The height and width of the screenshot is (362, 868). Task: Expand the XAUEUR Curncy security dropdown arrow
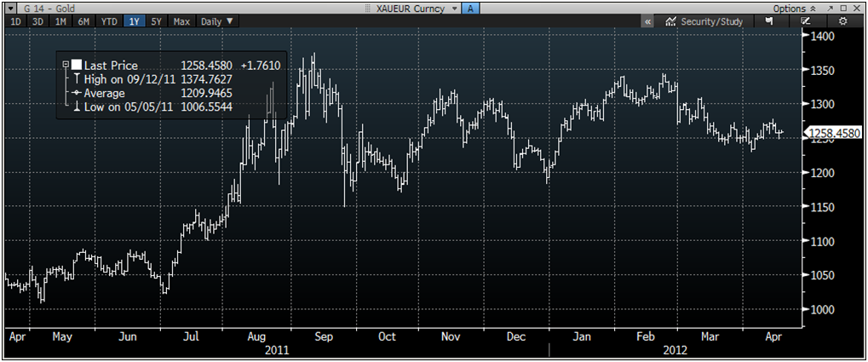point(455,8)
